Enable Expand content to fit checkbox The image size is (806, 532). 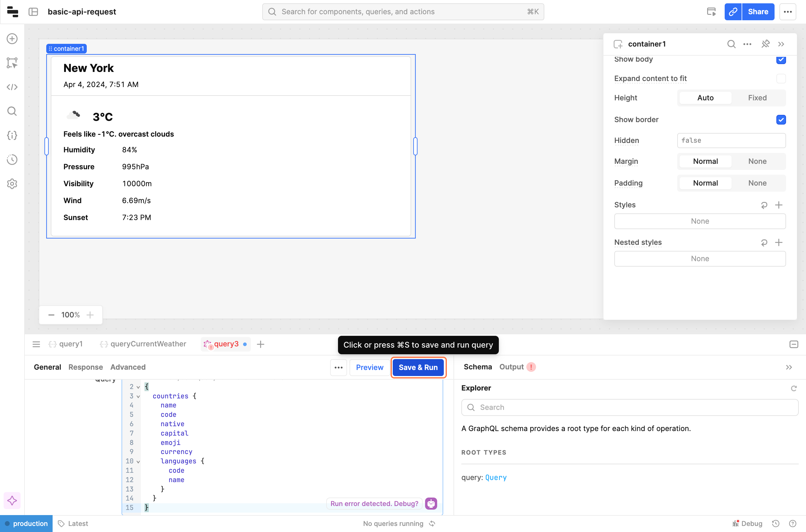click(x=781, y=79)
